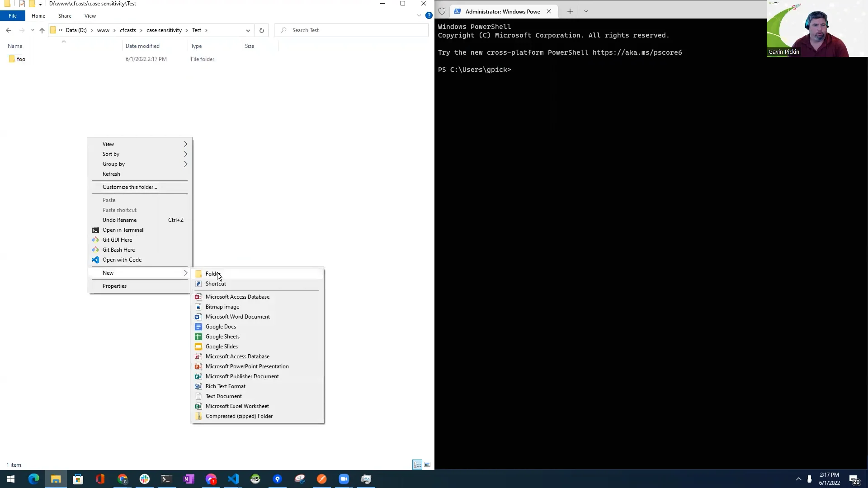Switch to details view toggle
The width and height of the screenshot is (868, 488).
[x=417, y=465]
